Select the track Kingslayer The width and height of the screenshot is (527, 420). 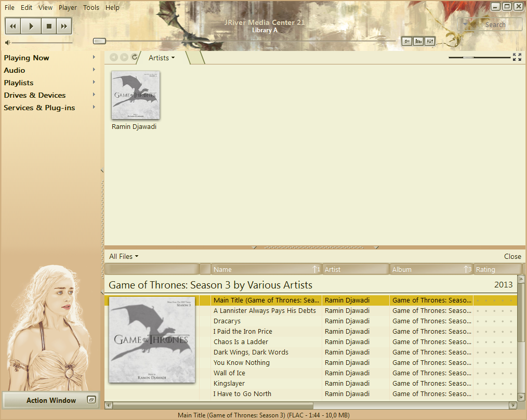pyautogui.click(x=229, y=384)
